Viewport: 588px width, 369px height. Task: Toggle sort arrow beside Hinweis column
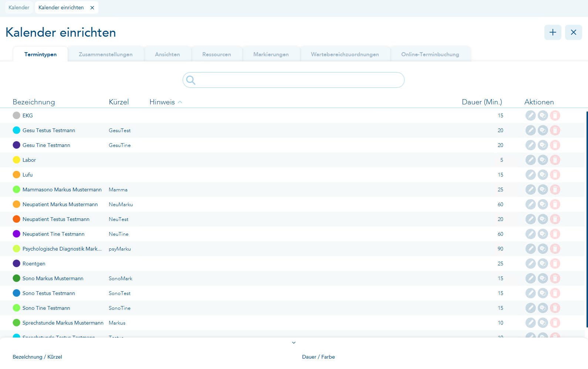[x=180, y=102]
